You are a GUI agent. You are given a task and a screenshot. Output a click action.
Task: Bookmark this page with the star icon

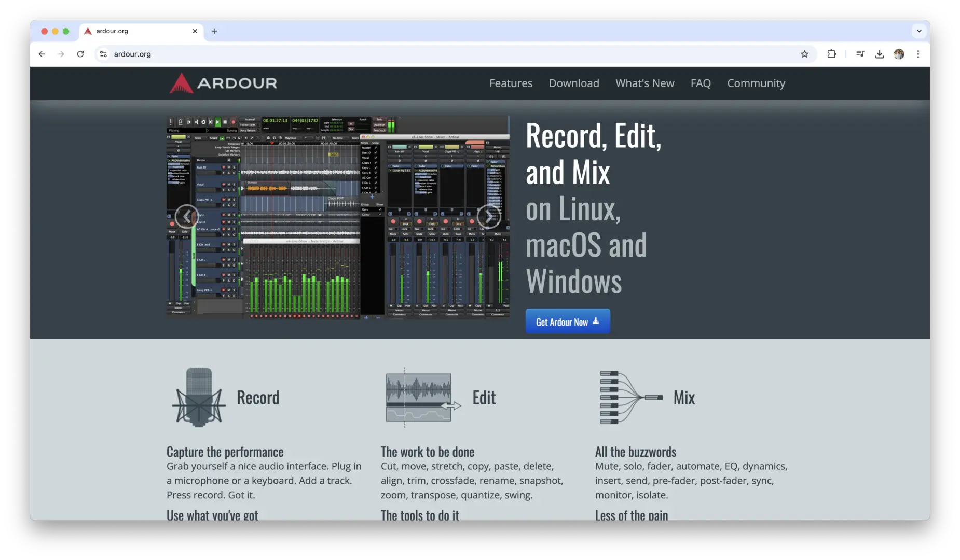tap(804, 54)
